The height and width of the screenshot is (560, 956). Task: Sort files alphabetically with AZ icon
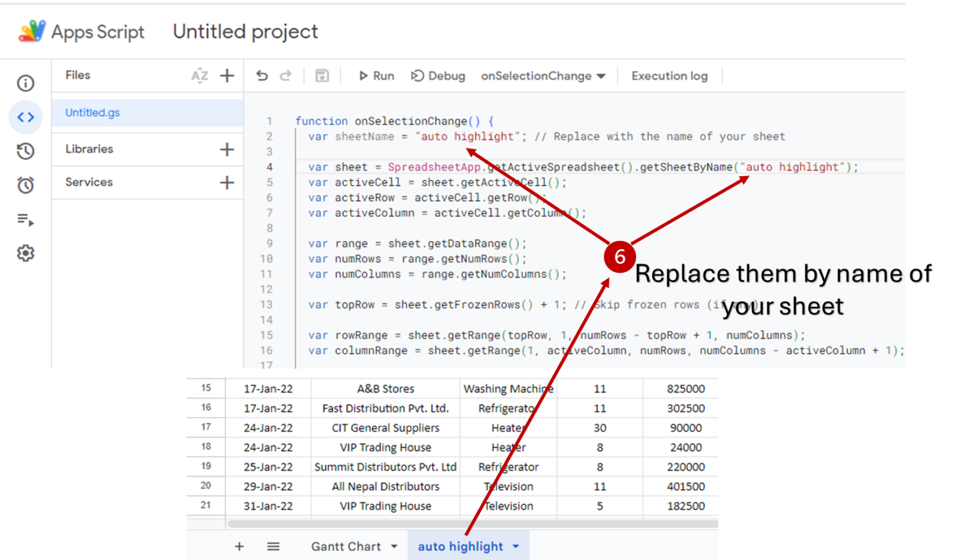point(199,76)
